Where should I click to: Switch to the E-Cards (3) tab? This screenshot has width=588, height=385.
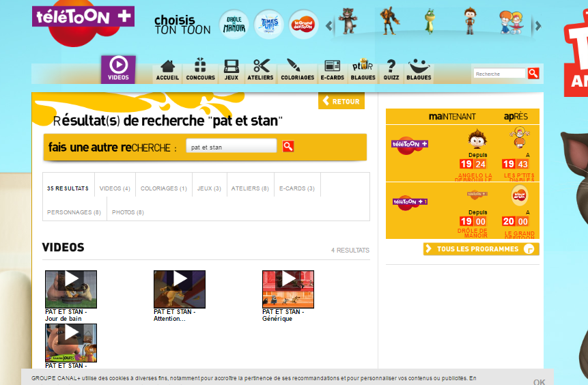pos(297,188)
